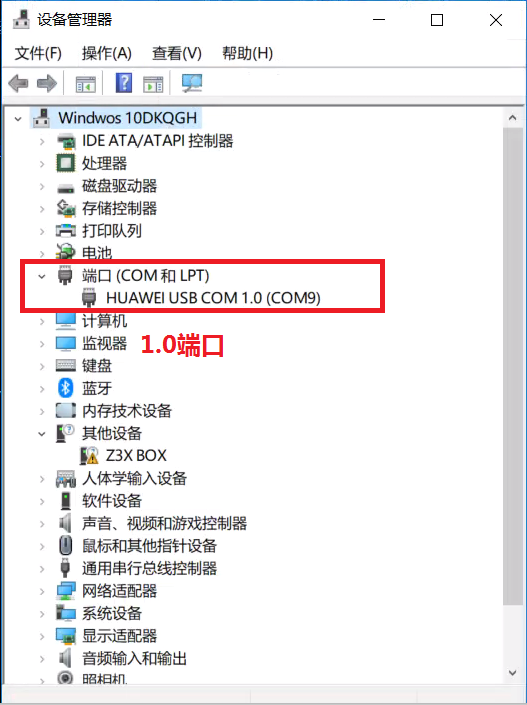Viewport: 527px width, 705px height.
Task: Click the scrollbar down arrow
Action: 513,673
